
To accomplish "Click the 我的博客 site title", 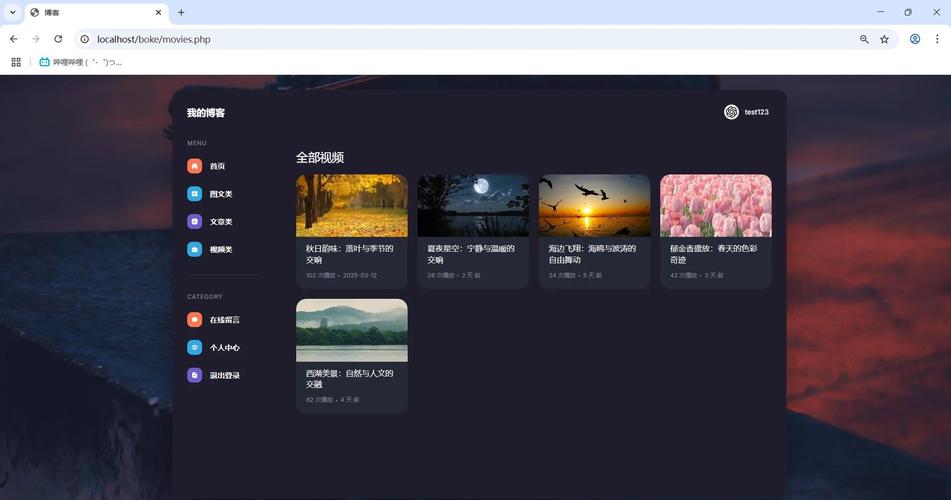I will [x=206, y=113].
